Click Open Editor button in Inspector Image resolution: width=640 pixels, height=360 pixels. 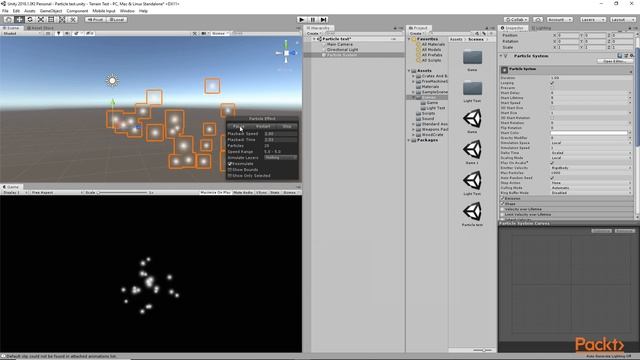pos(615,61)
